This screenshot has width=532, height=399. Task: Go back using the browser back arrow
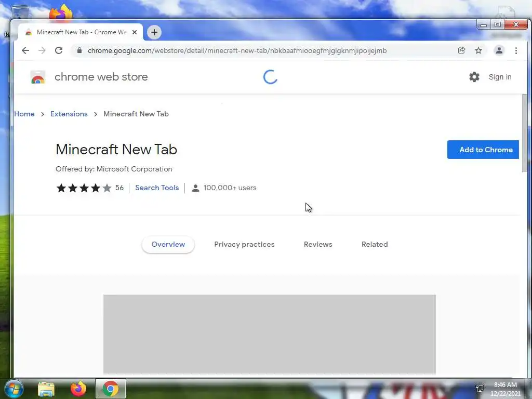coord(25,50)
